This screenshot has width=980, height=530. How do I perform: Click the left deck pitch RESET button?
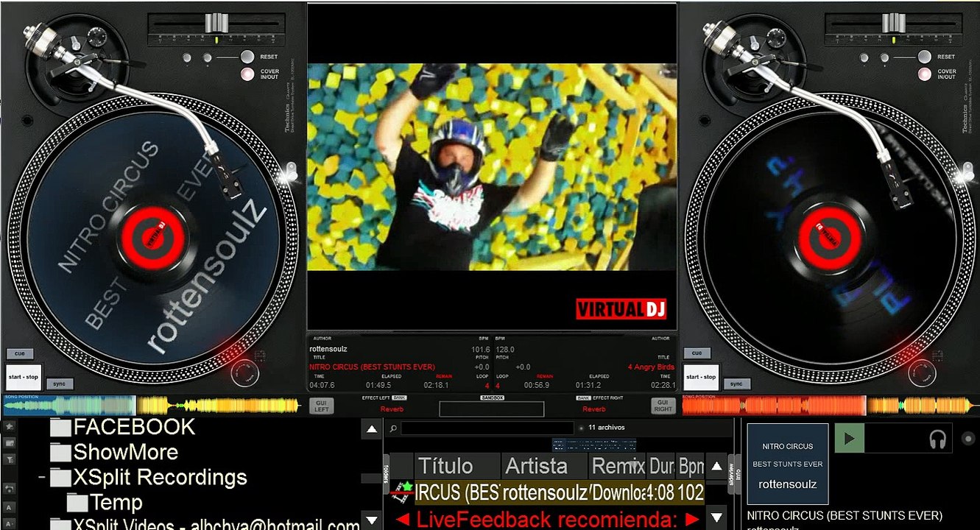point(247,57)
